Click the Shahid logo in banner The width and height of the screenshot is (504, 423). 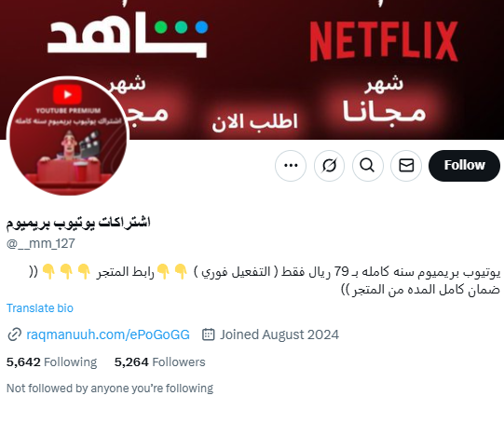coord(128,35)
